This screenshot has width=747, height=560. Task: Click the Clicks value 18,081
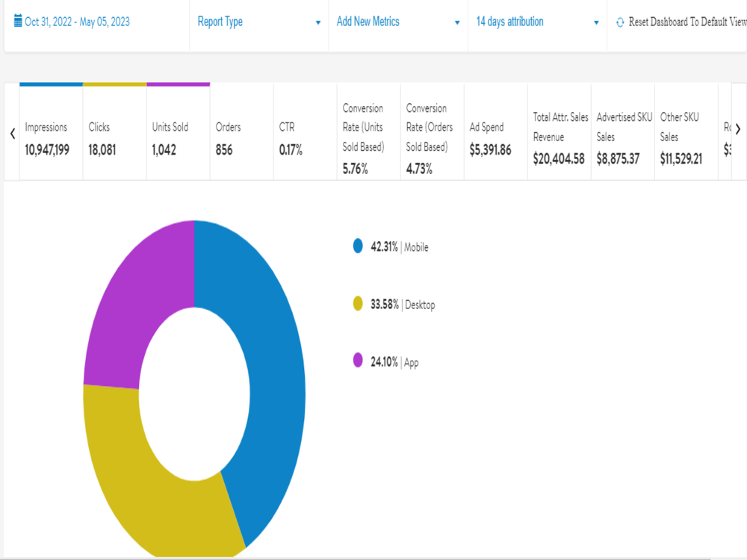pos(102,150)
